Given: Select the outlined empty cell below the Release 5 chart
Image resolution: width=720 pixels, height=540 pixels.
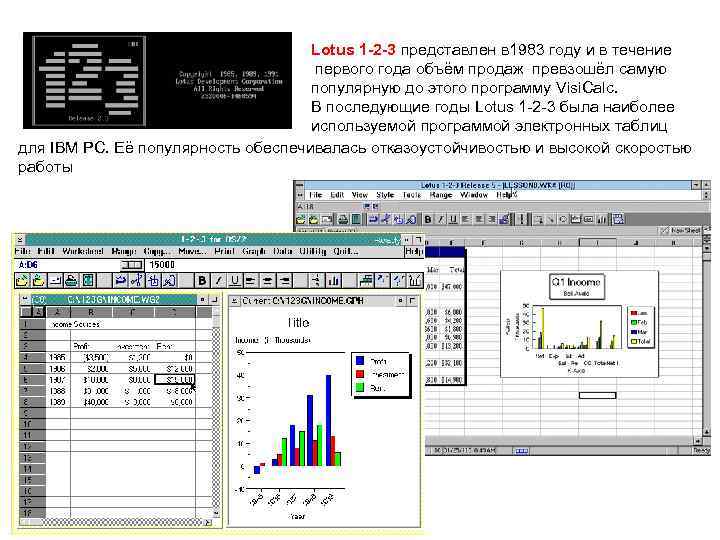Looking at the screenshot, I should pyautogui.click(x=597, y=395).
